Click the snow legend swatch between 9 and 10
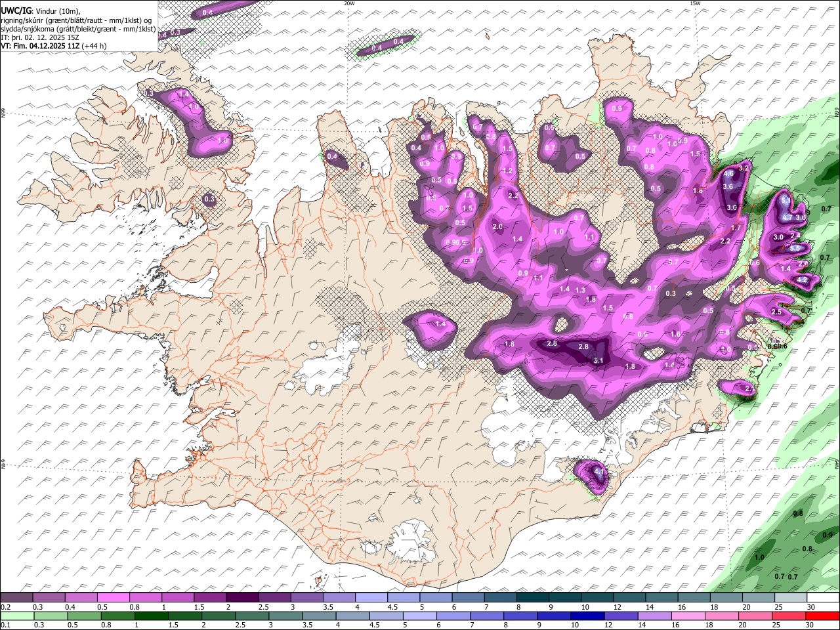This screenshot has width=840, height=630. [x=564, y=598]
